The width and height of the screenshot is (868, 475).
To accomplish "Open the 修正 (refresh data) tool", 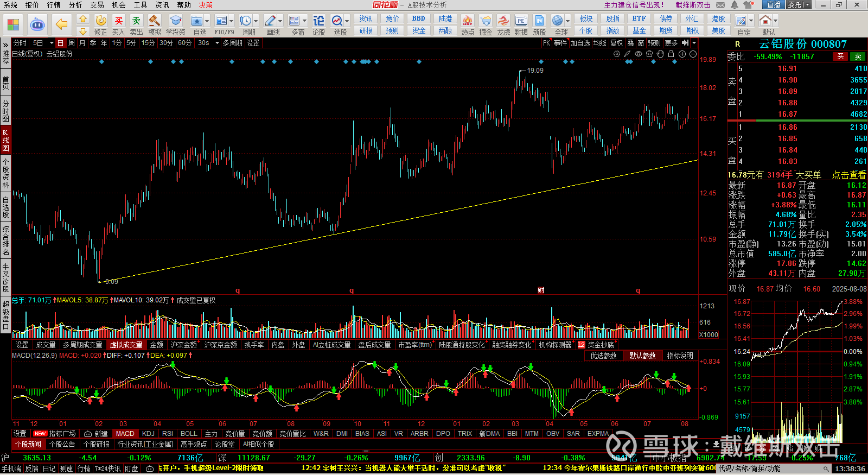I will tap(101, 25).
